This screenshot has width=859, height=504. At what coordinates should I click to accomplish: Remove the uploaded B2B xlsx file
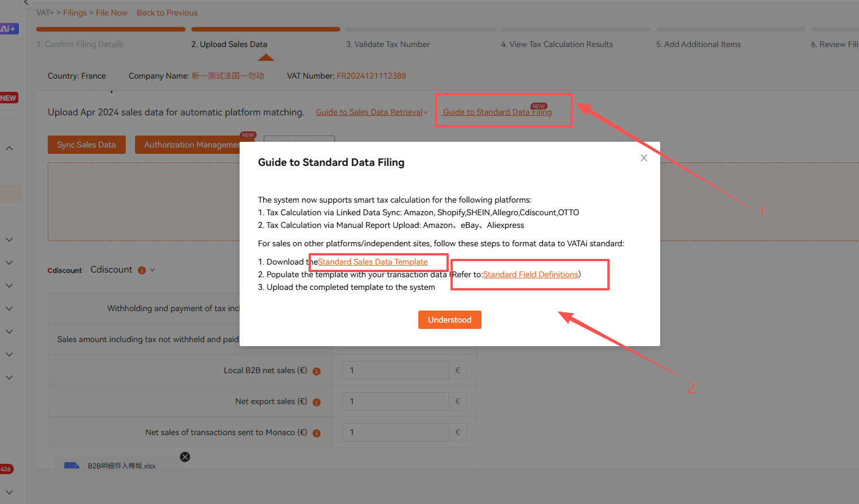coord(185,457)
